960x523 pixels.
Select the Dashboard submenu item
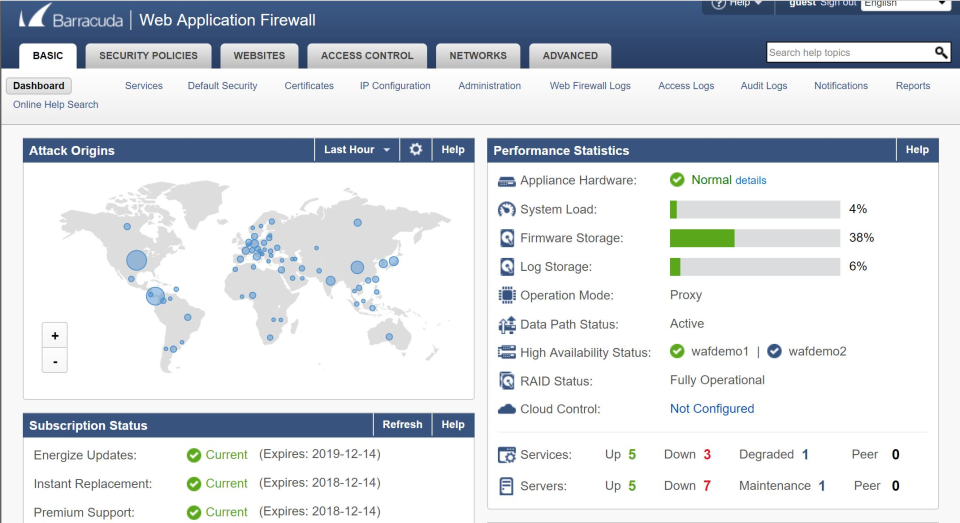(39, 86)
